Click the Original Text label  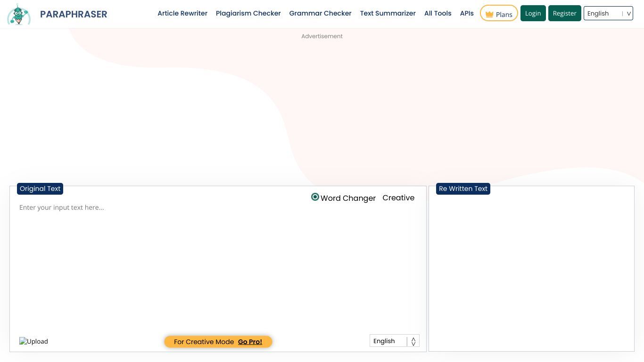40,189
